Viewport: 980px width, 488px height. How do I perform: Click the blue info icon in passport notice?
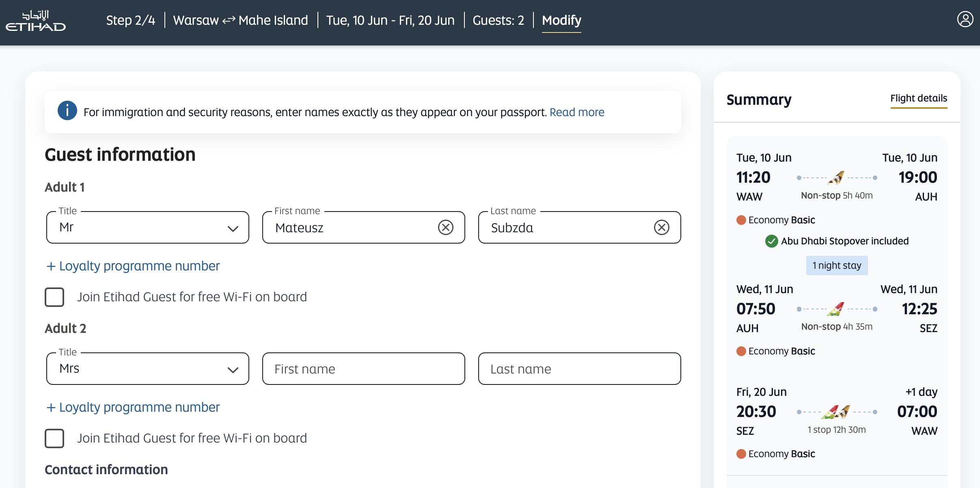pos(67,110)
